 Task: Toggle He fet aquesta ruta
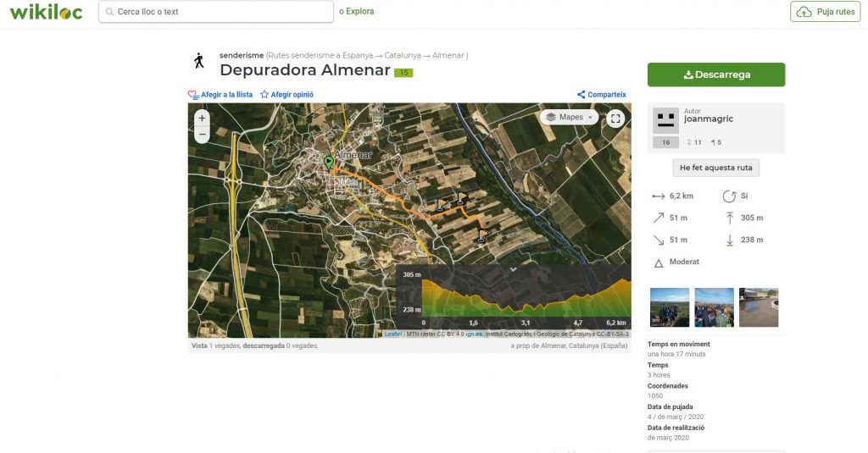point(715,168)
